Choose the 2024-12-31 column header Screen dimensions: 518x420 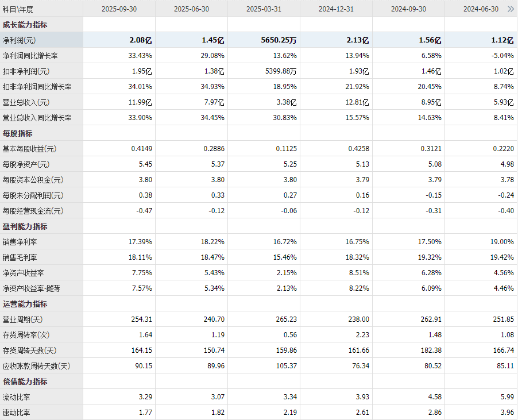point(337,9)
